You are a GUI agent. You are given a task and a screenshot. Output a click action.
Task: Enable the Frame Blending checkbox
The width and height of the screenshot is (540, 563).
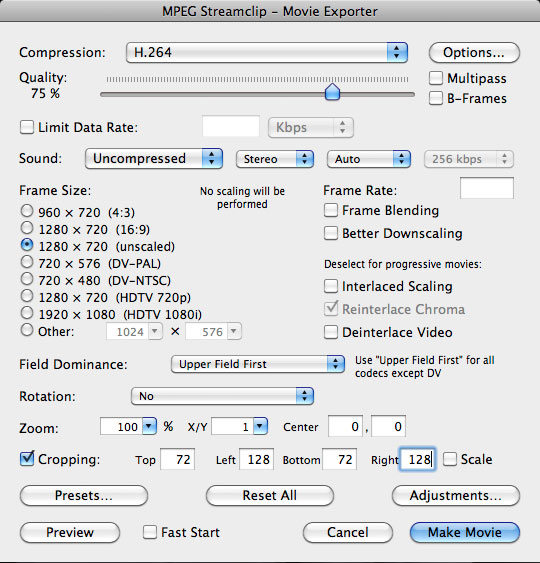click(x=331, y=210)
